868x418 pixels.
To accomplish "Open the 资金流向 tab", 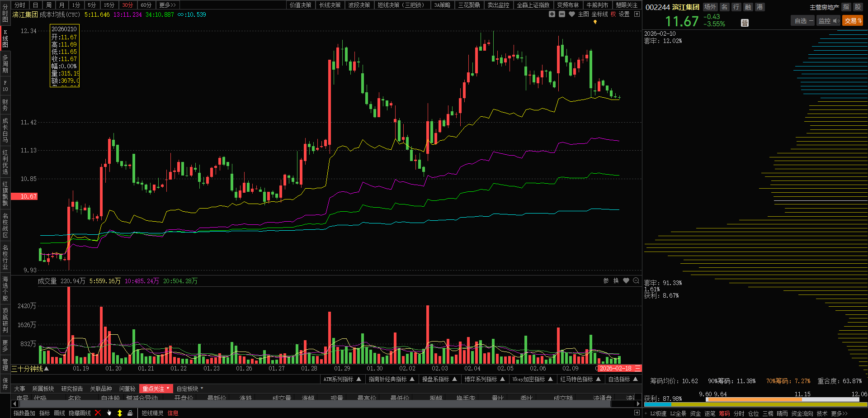I will pyautogui.click(x=802, y=413).
